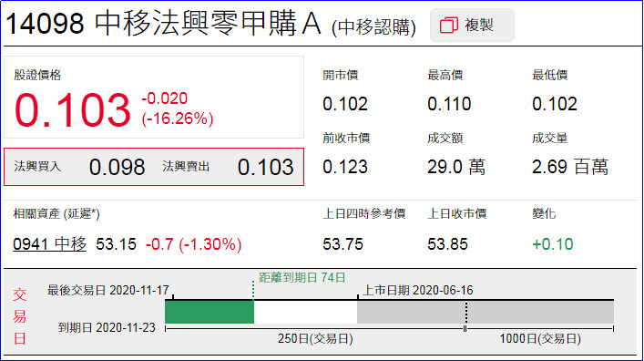The image size is (644, 361).
Task: Click the 前收市價 value 0.123
Action: coord(345,167)
